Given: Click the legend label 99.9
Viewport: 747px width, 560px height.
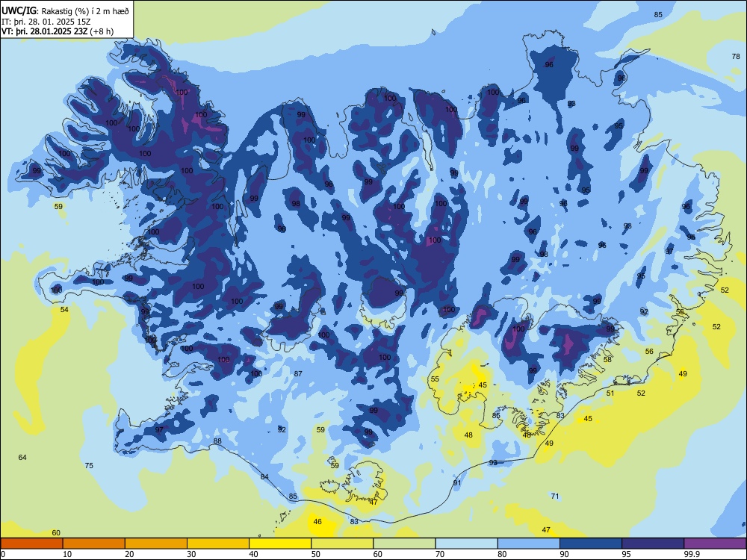Looking at the screenshot, I should pos(692,554).
